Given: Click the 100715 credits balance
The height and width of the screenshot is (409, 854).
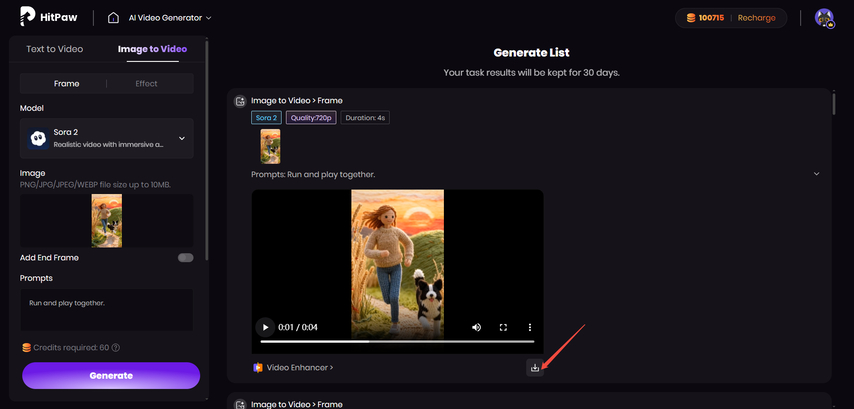Looking at the screenshot, I should [711, 18].
